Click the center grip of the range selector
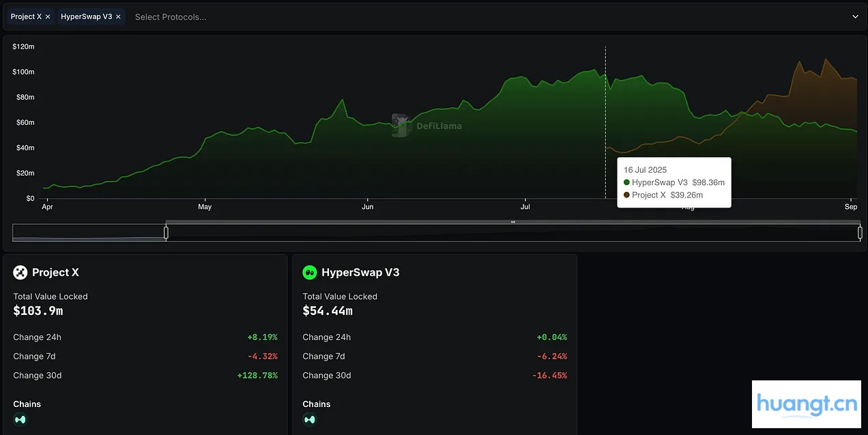This screenshot has width=868, height=435. pyautogui.click(x=512, y=222)
